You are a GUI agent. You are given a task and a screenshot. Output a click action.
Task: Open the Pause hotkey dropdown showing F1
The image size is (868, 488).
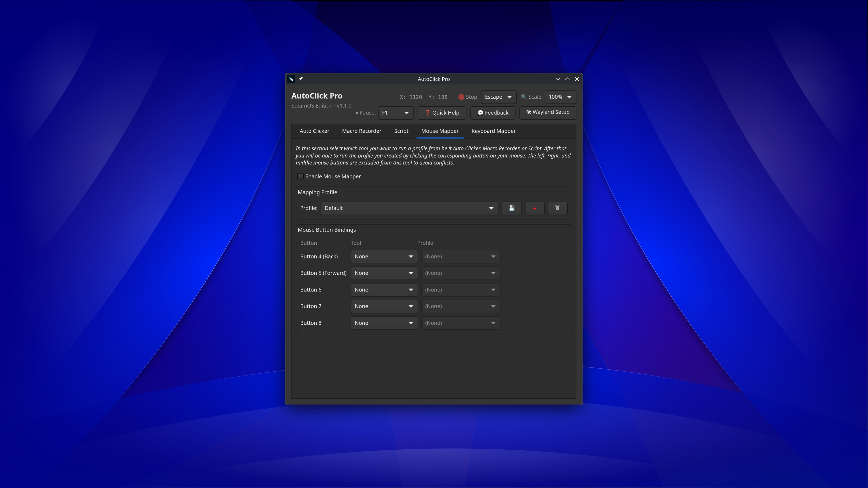(x=396, y=113)
